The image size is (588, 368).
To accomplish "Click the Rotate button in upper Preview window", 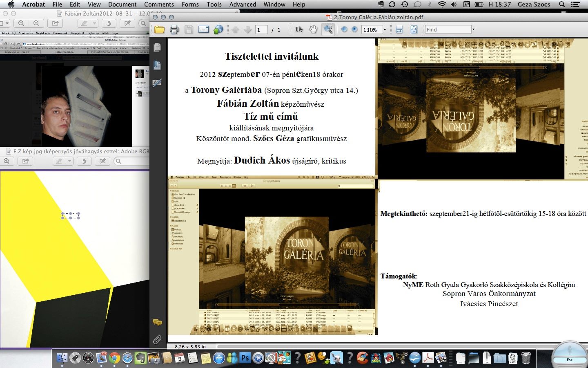I will coord(109,23).
